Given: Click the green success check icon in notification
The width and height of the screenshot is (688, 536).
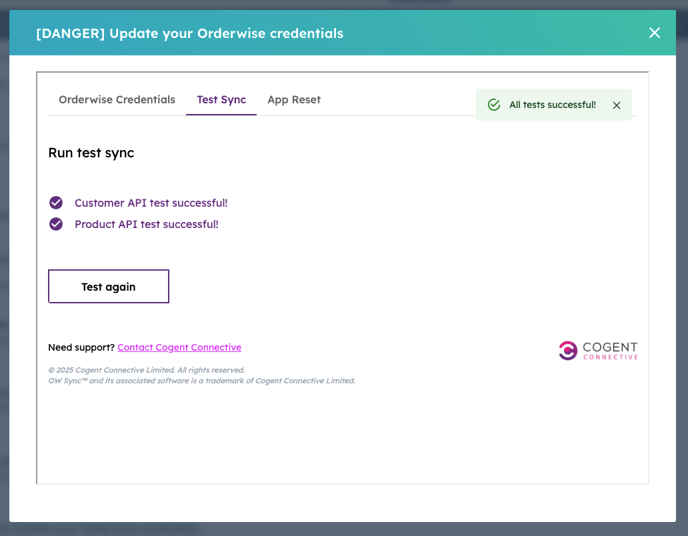Looking at the screenshot, I should click(x=494, y=105).
